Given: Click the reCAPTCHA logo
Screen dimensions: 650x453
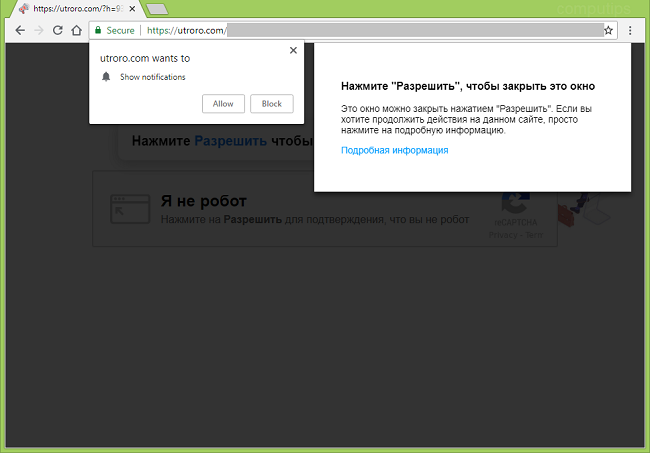Looking at the screenshot, I should coord(515,202).
